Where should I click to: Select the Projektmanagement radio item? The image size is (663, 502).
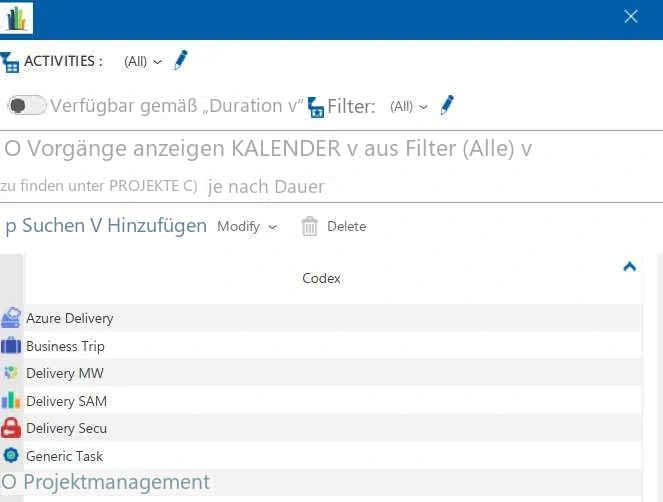click(8, 482)
